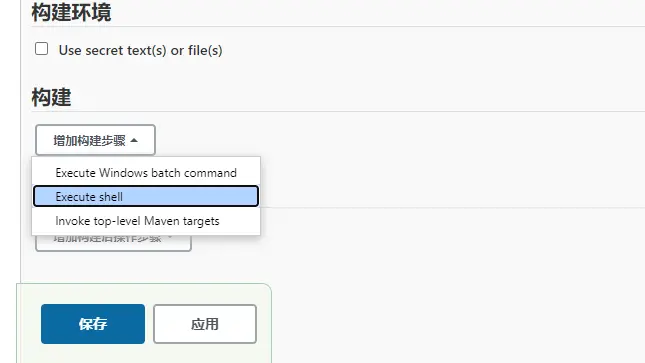Expand the partially hidden 增加构建后操作步骤 dropdown

point(113,243)
